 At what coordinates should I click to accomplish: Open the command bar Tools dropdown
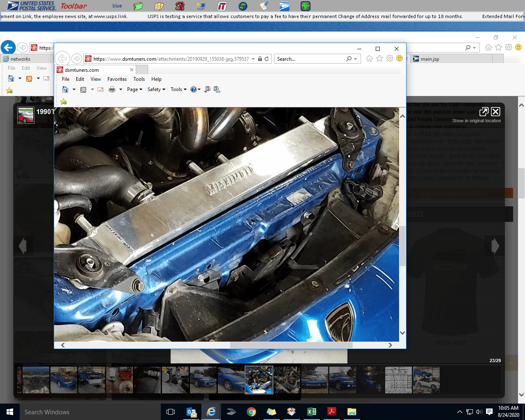178,89
